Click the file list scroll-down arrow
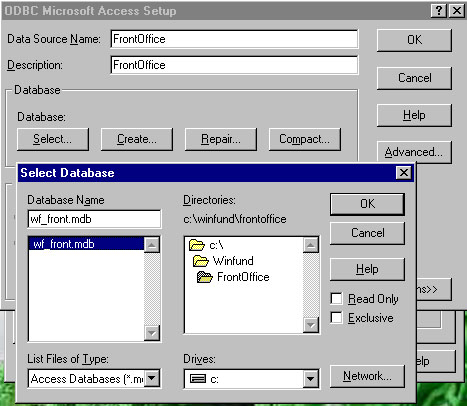The height and width of the screenshot is (406, 467). point(152,333)
